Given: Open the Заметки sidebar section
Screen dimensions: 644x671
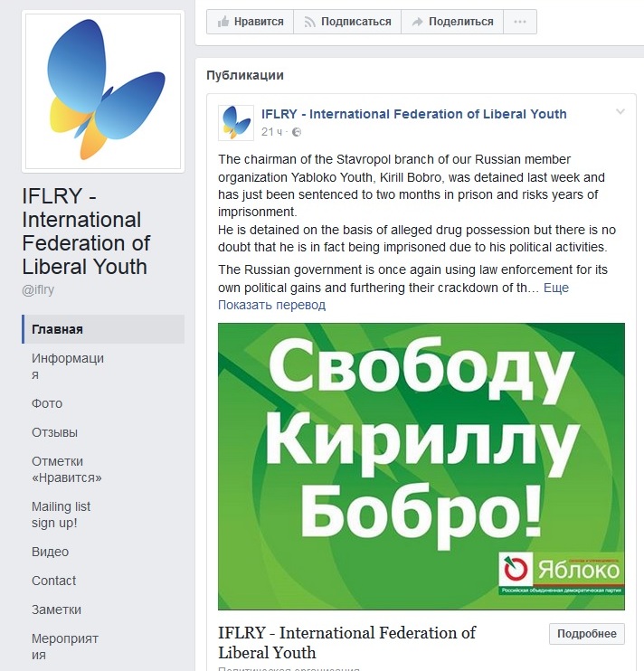Looking at the screenshot, I should [56, 610].
